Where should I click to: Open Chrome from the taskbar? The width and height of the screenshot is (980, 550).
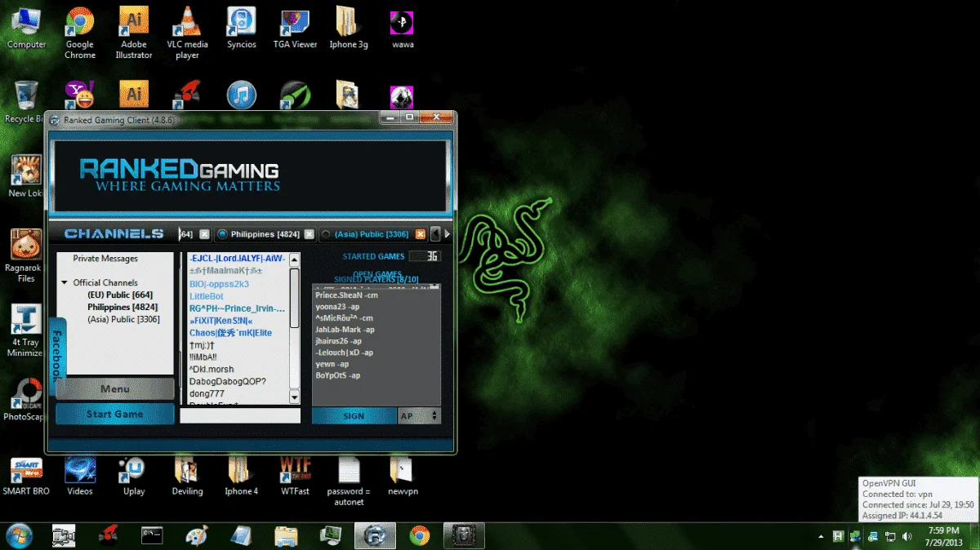420,536
